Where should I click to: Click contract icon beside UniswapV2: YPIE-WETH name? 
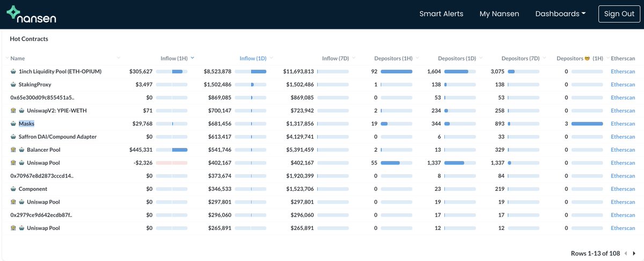click(22, 110)
